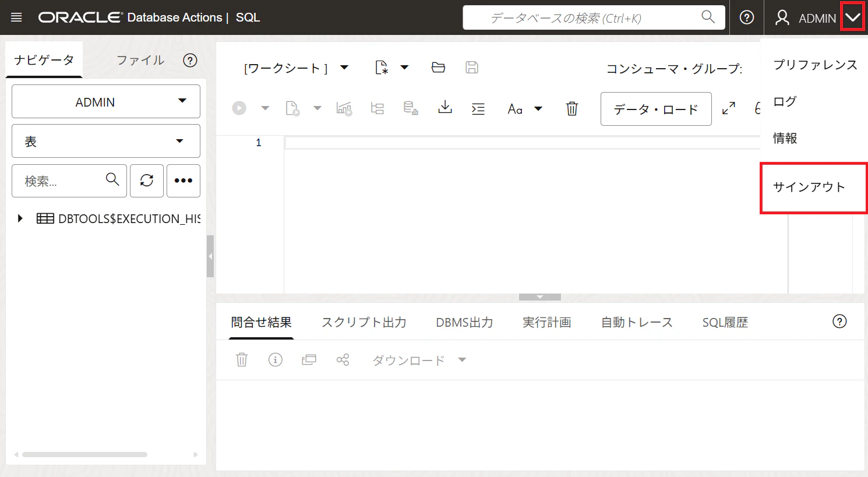Open the new file dropdown arrow

tap(404, 68)
